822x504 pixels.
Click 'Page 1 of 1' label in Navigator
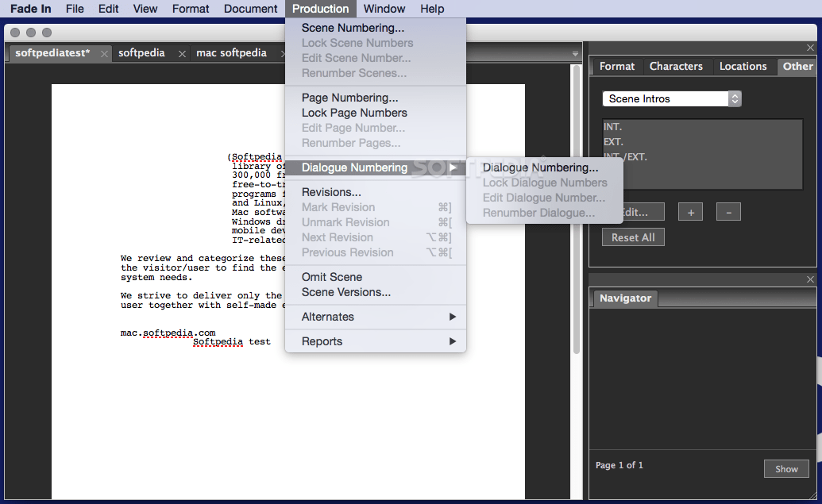(619, 464)
